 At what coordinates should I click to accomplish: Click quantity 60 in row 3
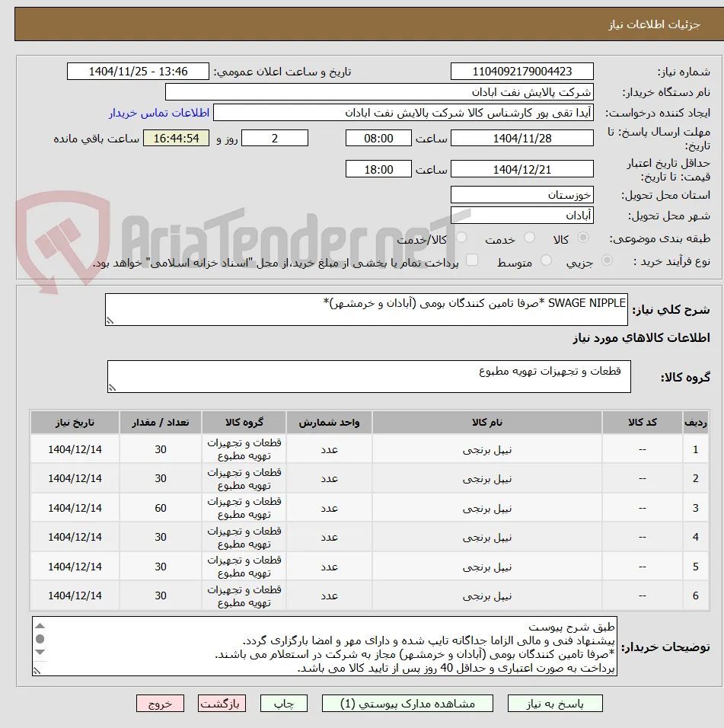(161, 508)
